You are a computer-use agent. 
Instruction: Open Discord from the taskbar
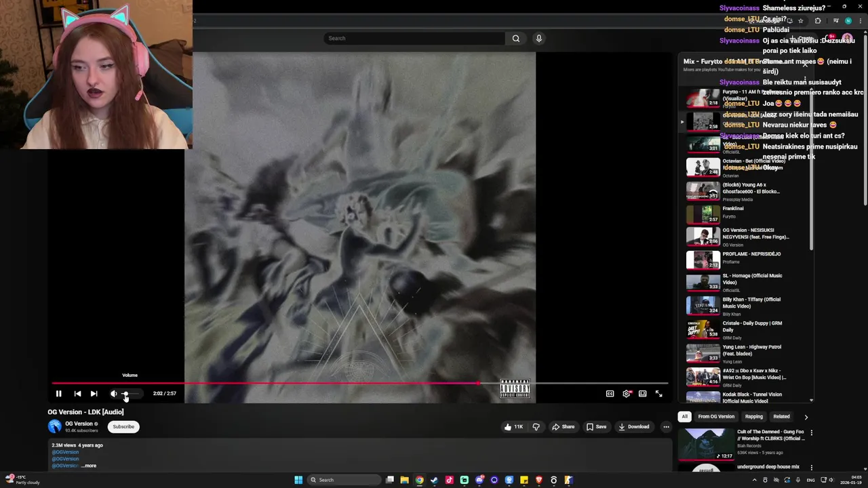tap(479, 480)
